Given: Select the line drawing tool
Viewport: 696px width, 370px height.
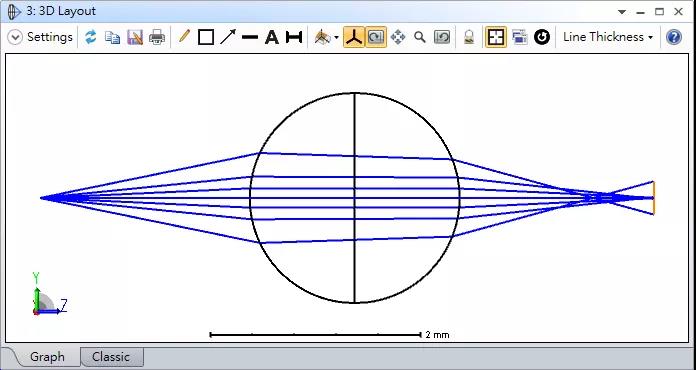Looking at the screenshot, I should (x=250, y=37).
